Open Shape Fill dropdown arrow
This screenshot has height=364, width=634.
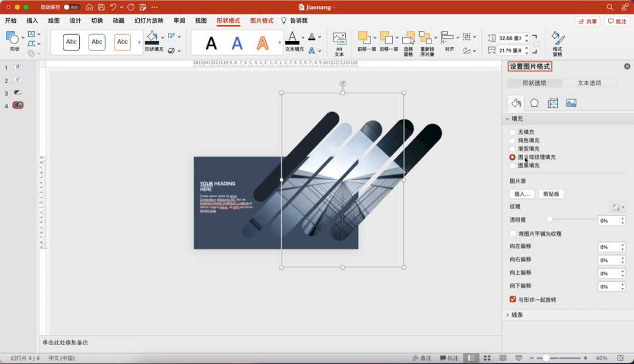[x=163, y=38]
